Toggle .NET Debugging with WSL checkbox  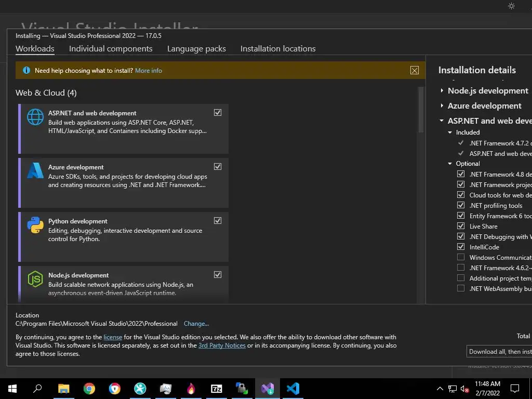(x=461, y=236)
